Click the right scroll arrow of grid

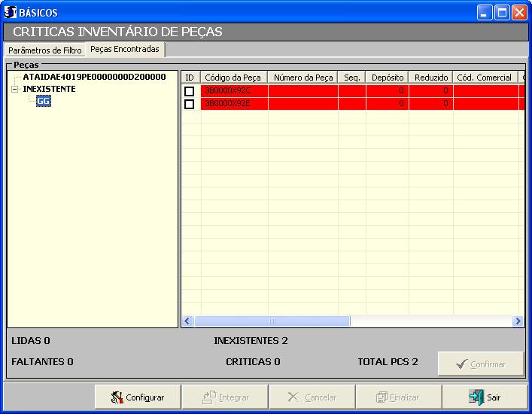click(x=518, y=321)
